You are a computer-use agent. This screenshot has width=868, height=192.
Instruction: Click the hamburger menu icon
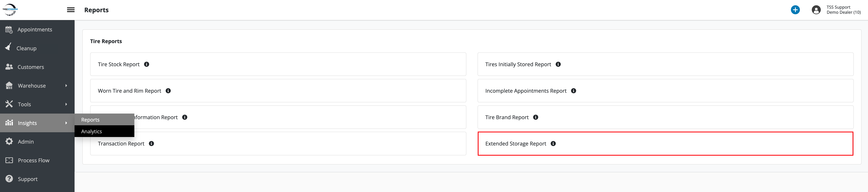[x=71, y=10]
